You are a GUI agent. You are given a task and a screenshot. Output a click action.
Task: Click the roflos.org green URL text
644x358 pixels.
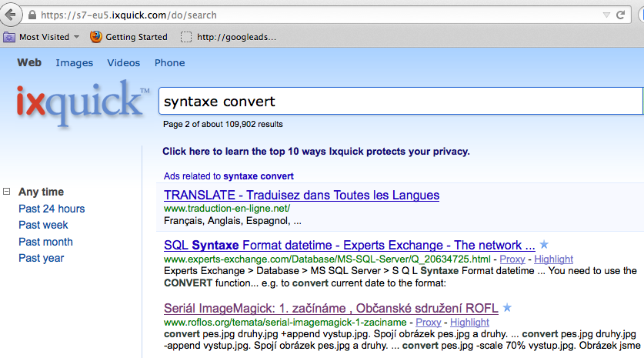[285, 323]
